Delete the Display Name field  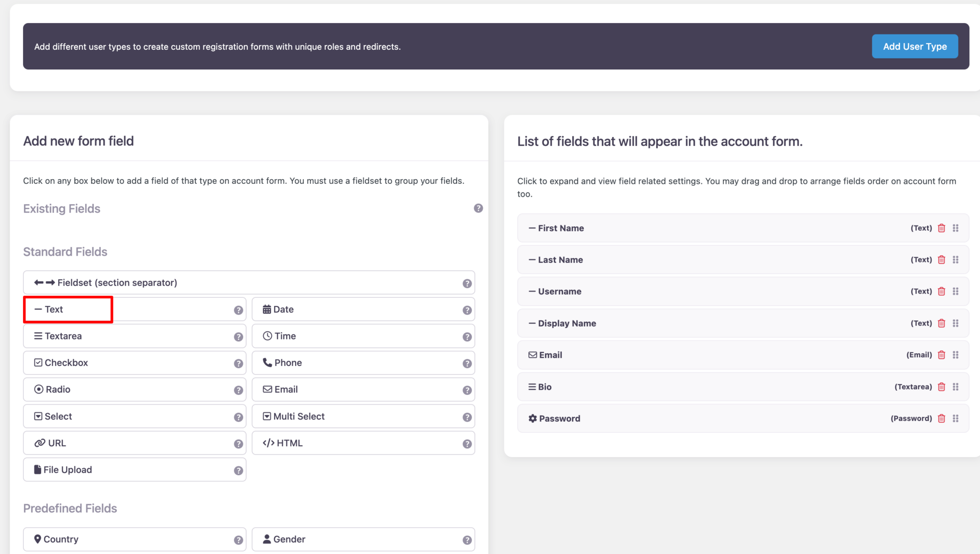pos(941,323)
